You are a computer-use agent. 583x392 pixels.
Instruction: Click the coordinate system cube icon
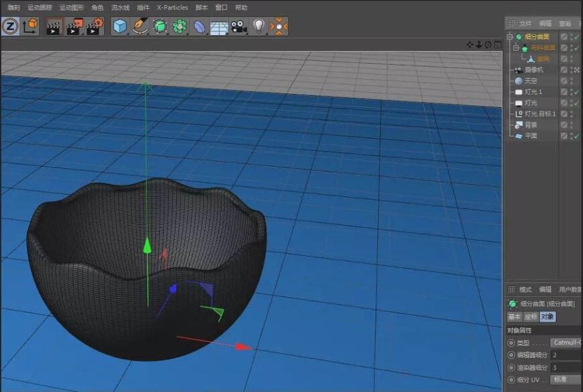point(30,26)
